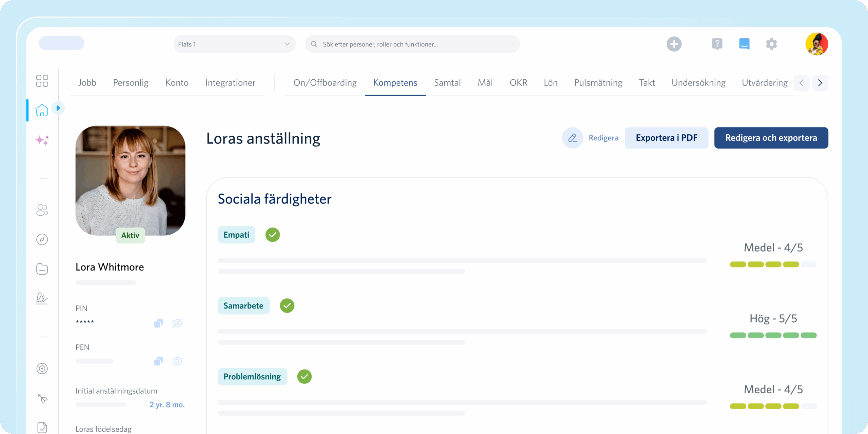The width and height of the screenshot is (868, 434).
Task: Switch to the Samtal tab
Action: 447,83
